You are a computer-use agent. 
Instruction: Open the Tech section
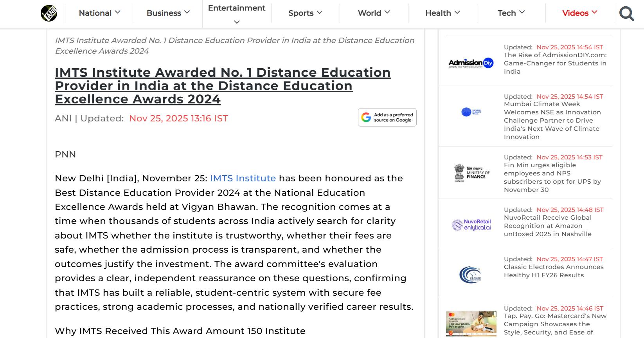click(507, 13)
